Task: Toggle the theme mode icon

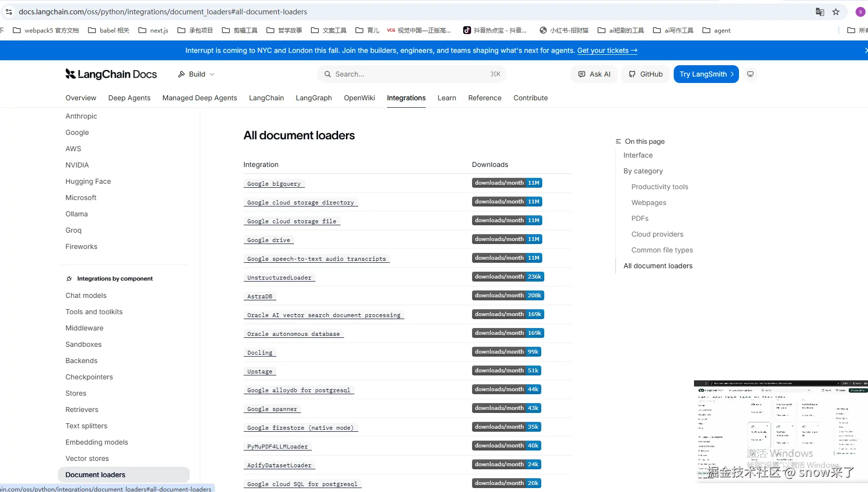Action: pos(750,74)
